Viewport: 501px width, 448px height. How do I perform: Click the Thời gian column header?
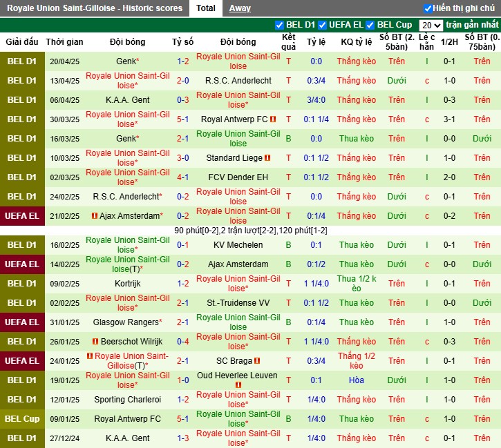[64, 42]
